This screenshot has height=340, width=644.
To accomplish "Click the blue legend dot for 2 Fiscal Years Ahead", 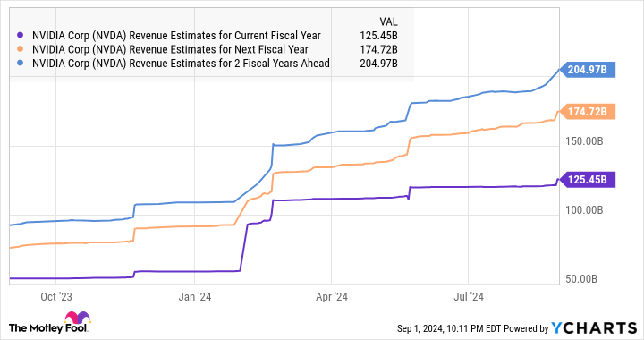I will (21, 64).
